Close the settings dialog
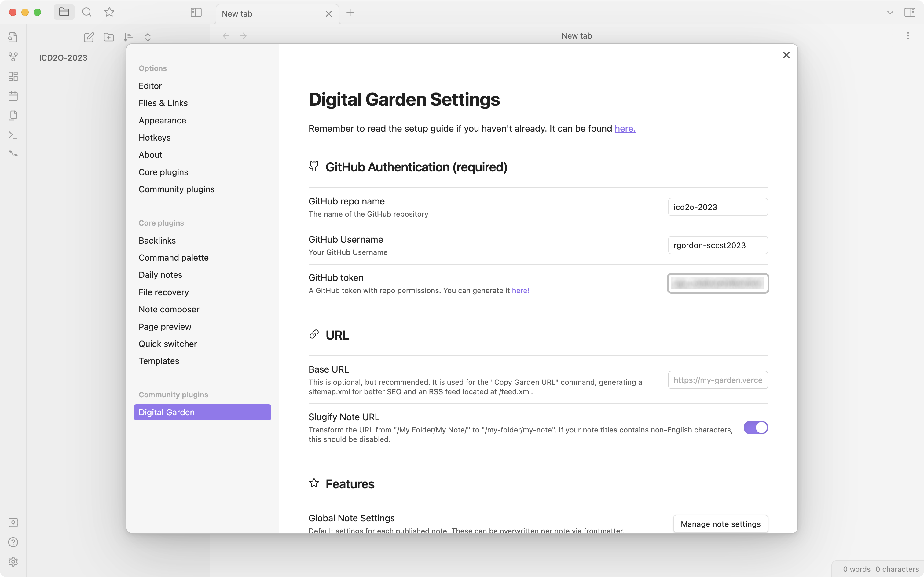This screenshot has width=924, height=577. (x=786, y=55)
